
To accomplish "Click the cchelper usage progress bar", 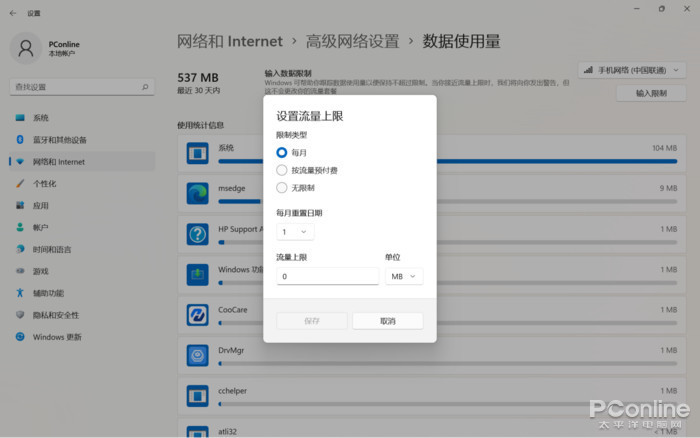I will (448, 404).
